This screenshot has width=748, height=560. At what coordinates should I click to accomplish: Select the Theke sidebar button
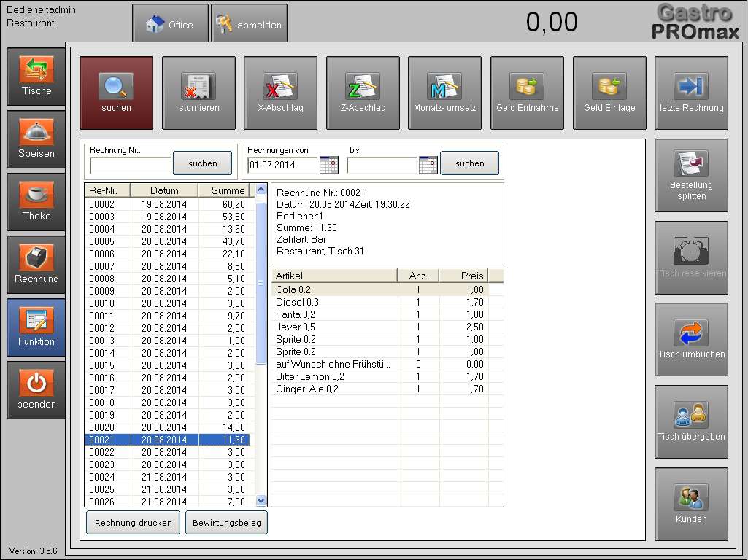point(36,202)
